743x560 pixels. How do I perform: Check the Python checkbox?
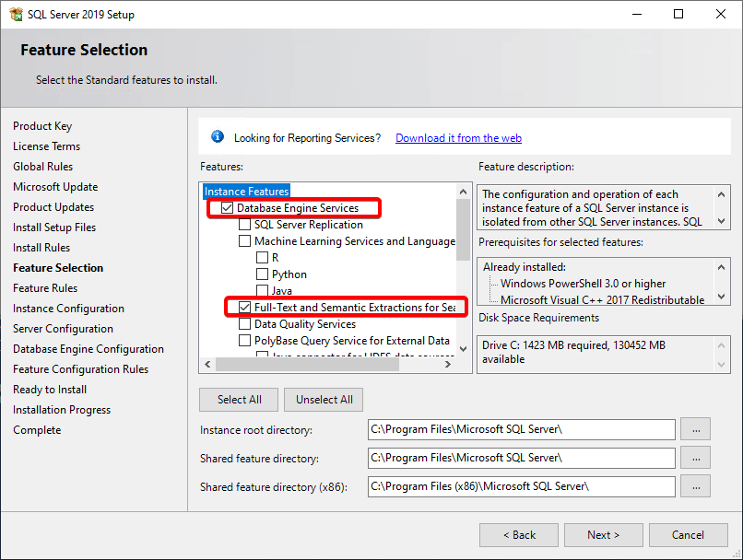262,274
